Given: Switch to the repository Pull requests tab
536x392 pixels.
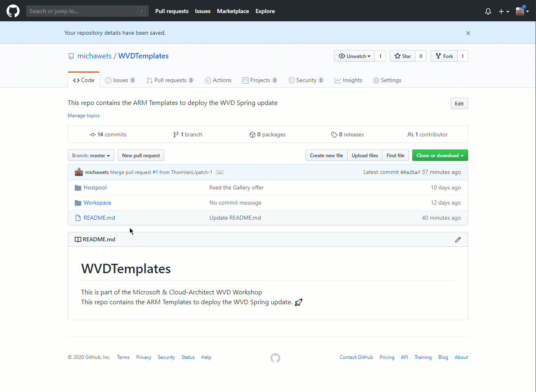Looking at the screenshot, I should click(x=170, y=80).
